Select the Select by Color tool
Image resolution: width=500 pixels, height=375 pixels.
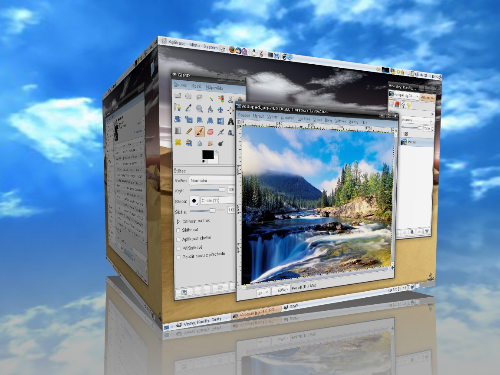pyautogui.click(x=220, y=98)
